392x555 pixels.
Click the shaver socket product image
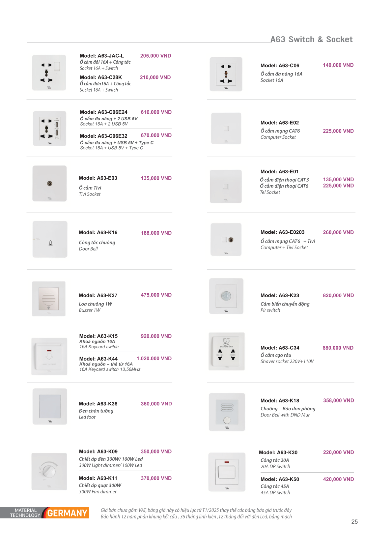tap(227, 351)
